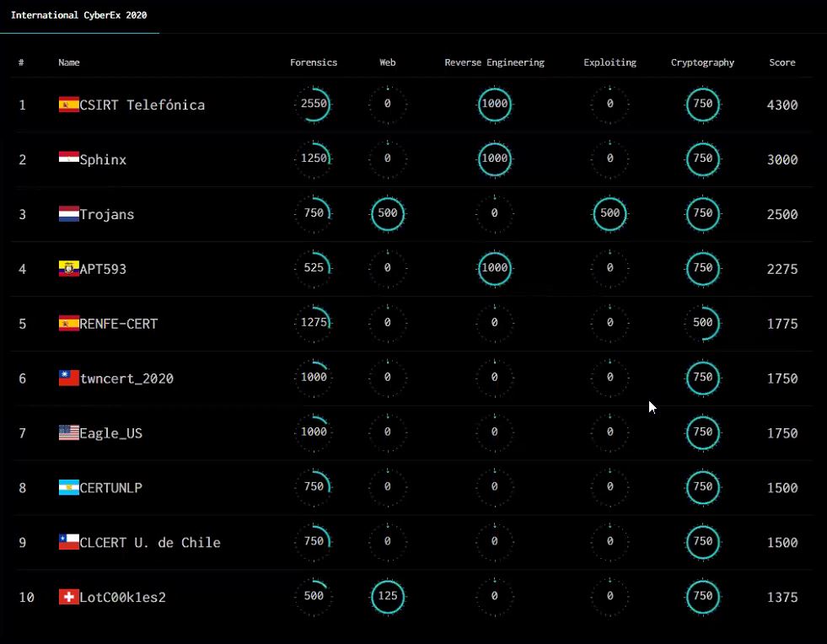
Task: Click team name twncert_2020
Action: (126, 378)
